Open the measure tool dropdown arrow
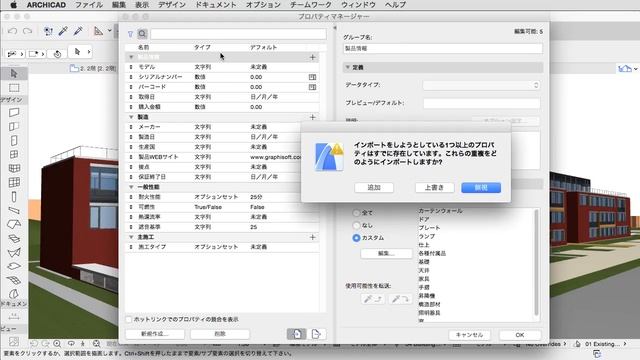 click(x=110, y=31)
